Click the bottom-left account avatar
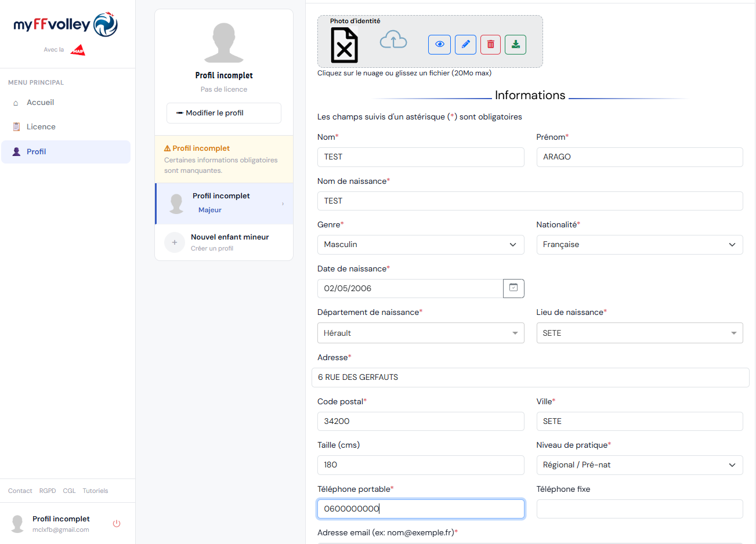The height and width of the screenshot is (544, 756). pos(18,524)
